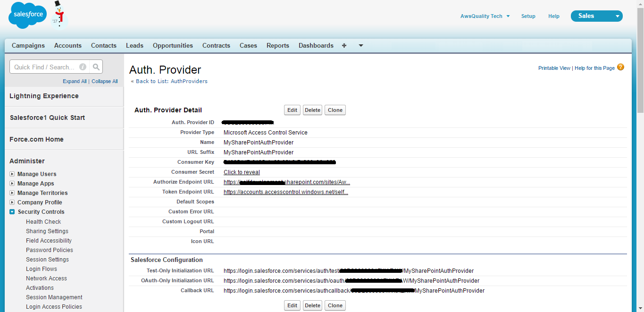The width and height of the screenshot is (644, 312).
Task: Open the Campaigns tab
Action: [x=28, y=46]
